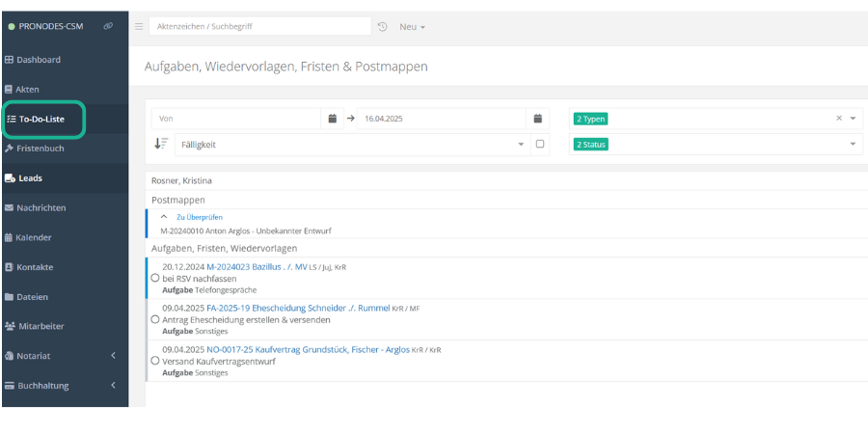Image resolution: width=868 pixels, height=434 pixels.
Task: Clear the 2 Typen filter selection
Action: (x=838, y=119)
